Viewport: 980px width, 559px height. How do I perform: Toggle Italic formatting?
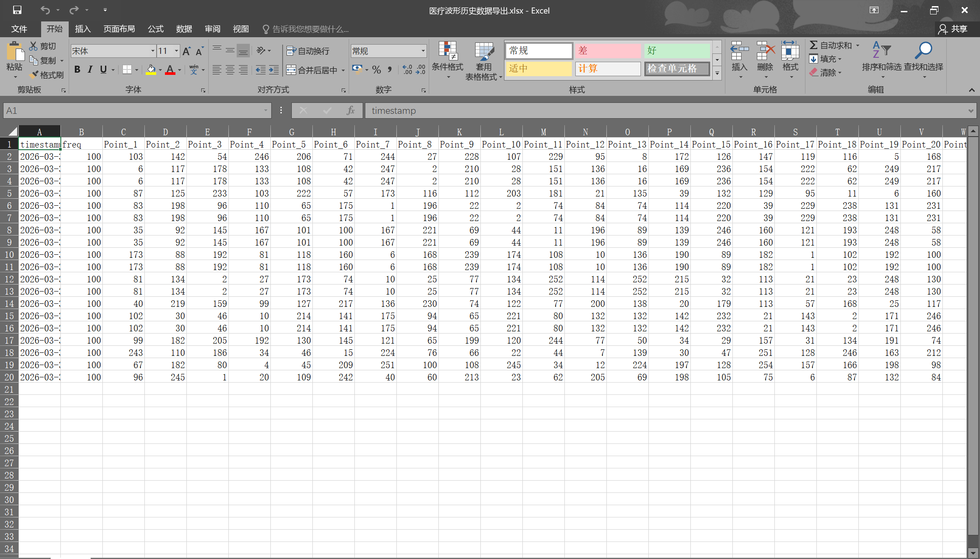(x=90, y=70)
